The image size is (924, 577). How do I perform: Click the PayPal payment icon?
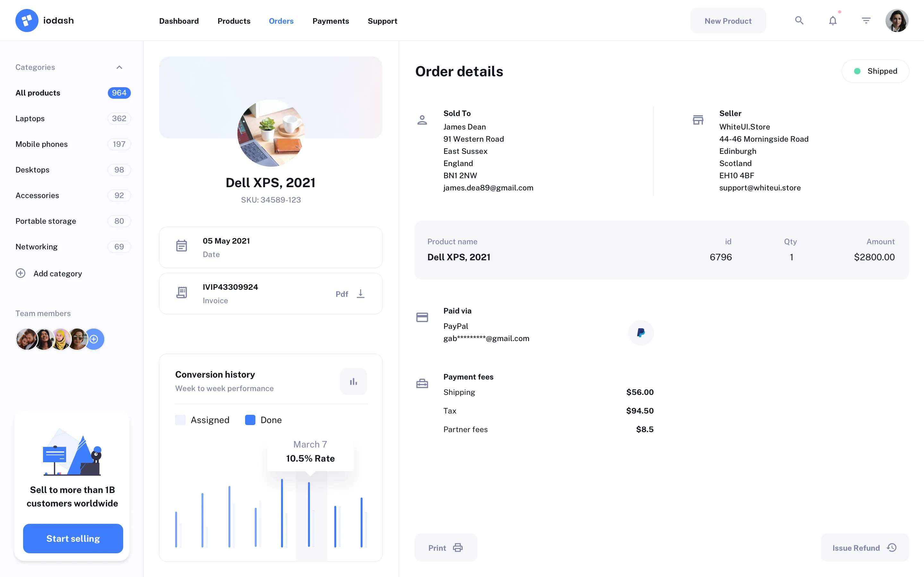point(641,332)
